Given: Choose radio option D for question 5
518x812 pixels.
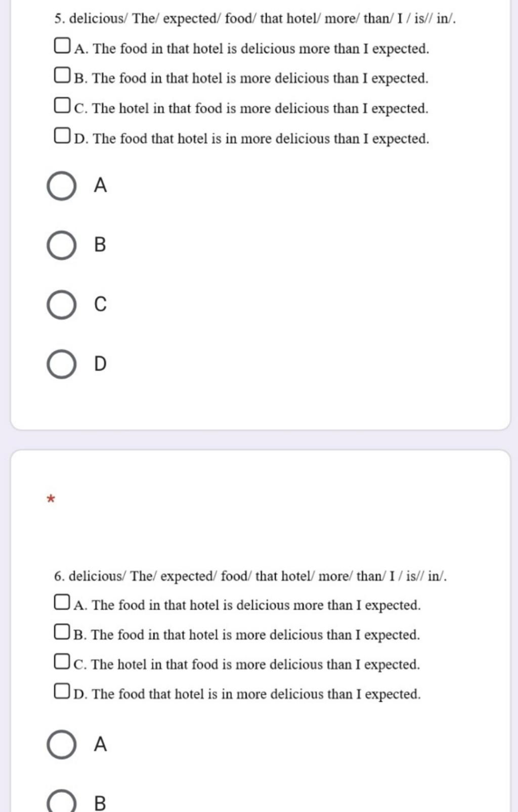Looking at the screenshot, I should click(62, 364).
